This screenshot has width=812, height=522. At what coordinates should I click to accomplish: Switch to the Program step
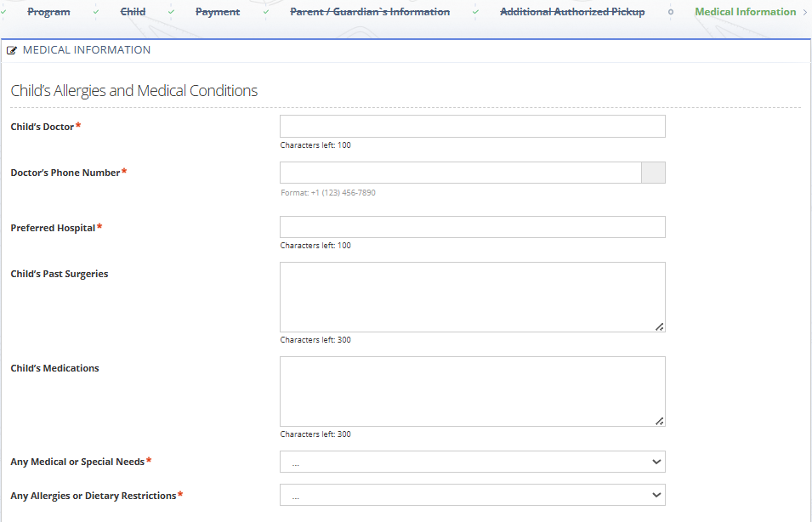coord(48,12)
